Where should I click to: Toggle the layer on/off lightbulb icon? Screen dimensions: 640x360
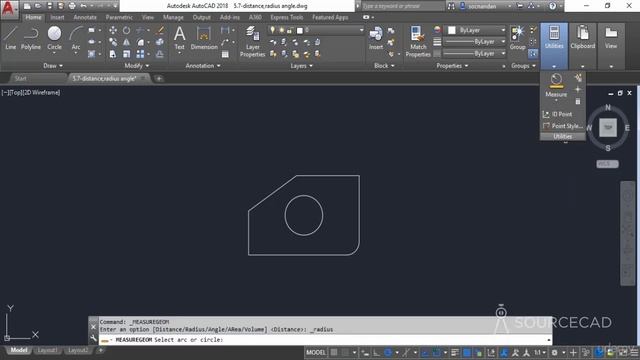(x=272, y=30)
